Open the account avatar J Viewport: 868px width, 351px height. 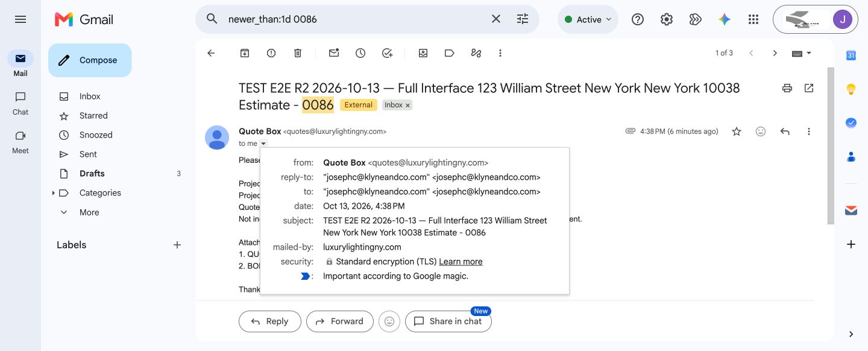842,19
